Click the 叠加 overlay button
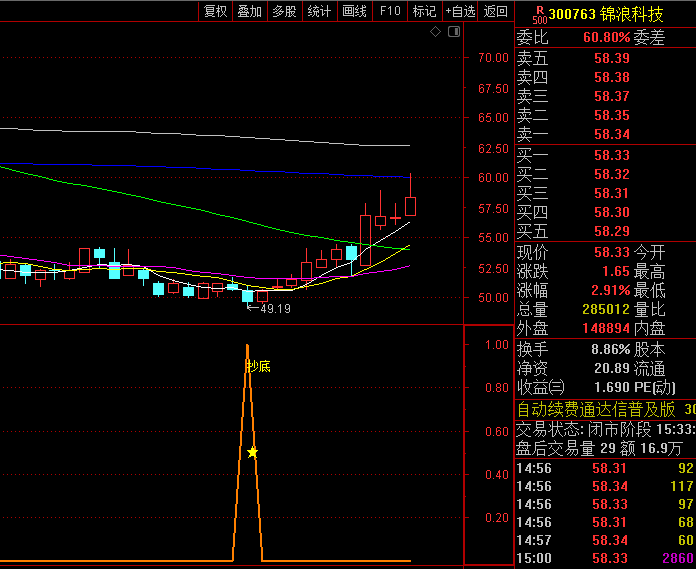Screen dimensions: 696x569 click(x=249, y=11)
